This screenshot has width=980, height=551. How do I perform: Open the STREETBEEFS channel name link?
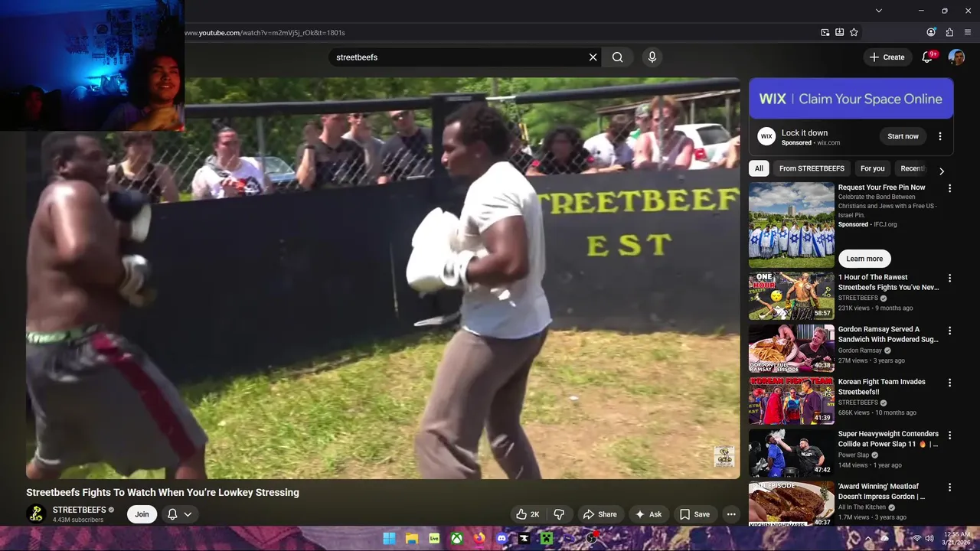click(79, 510)
